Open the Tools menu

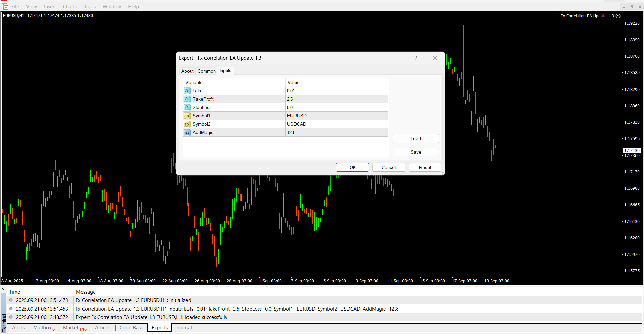pyautogui.click(x=90, y=7)
